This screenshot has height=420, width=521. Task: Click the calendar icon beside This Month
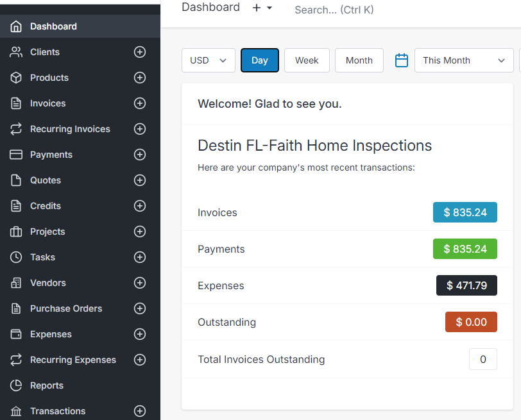(x=402, y=60)
